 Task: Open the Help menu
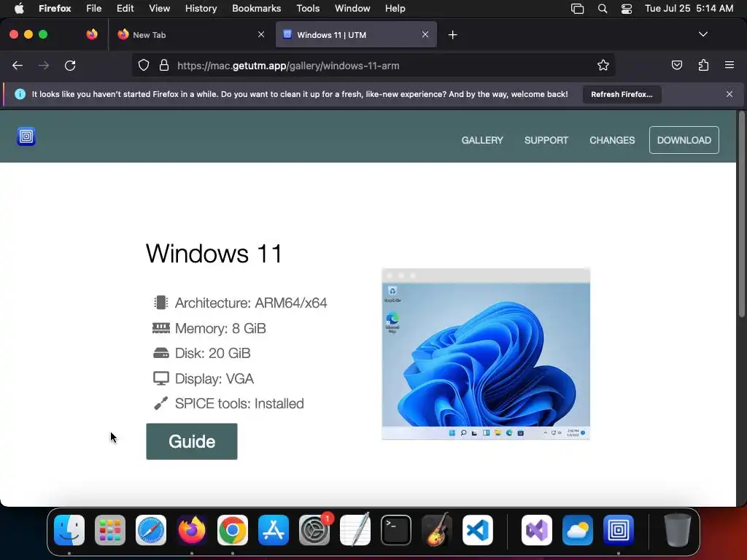(395, 9)
